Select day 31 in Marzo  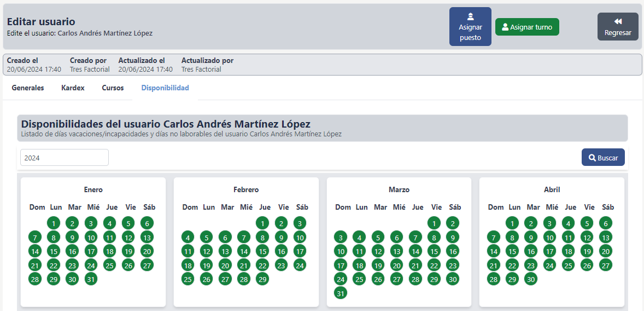pos(341,293)
